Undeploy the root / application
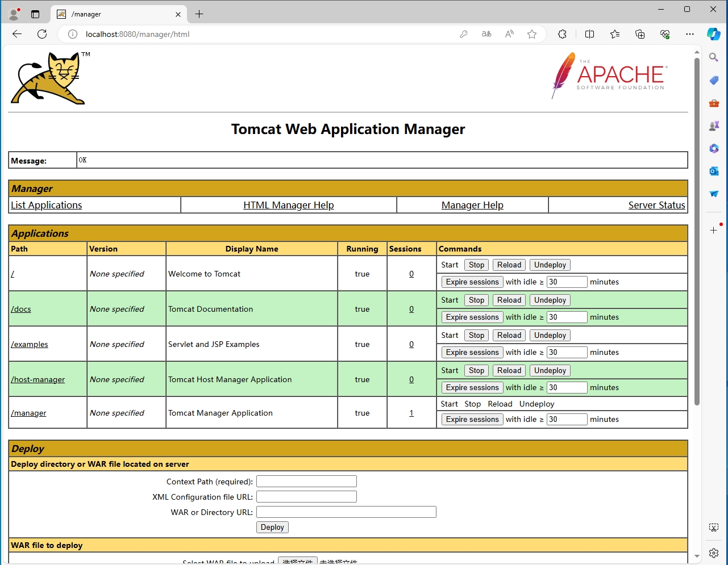Screen dimensions: 728x565 pos(550,265)
